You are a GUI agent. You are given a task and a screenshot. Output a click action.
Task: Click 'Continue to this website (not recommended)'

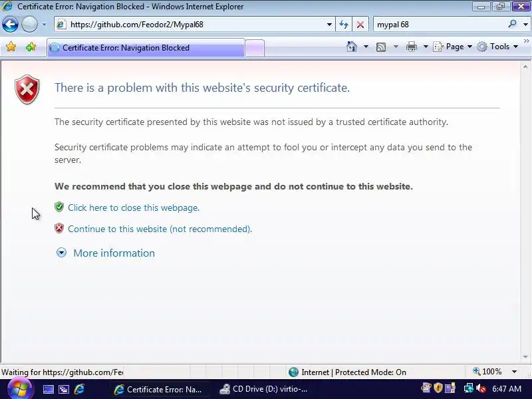(x=160, y=229)
